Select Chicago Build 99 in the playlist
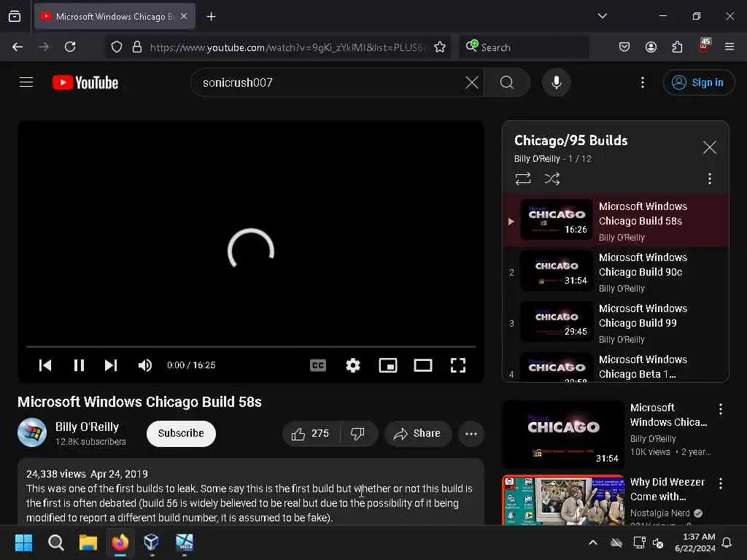The height and width of the screenshot is (560, 747). click(x=616, y=323)
